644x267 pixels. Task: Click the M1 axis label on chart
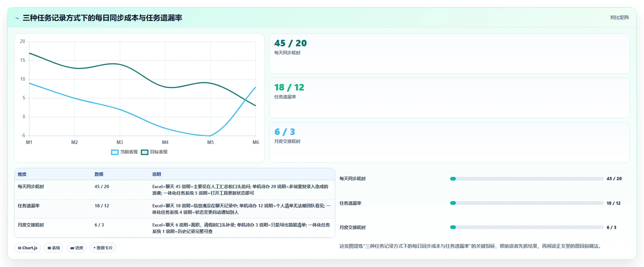click(29, 142)
